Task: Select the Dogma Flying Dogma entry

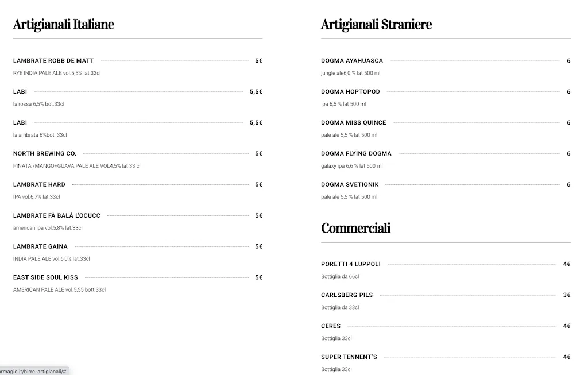Action: tap(356, 153)
